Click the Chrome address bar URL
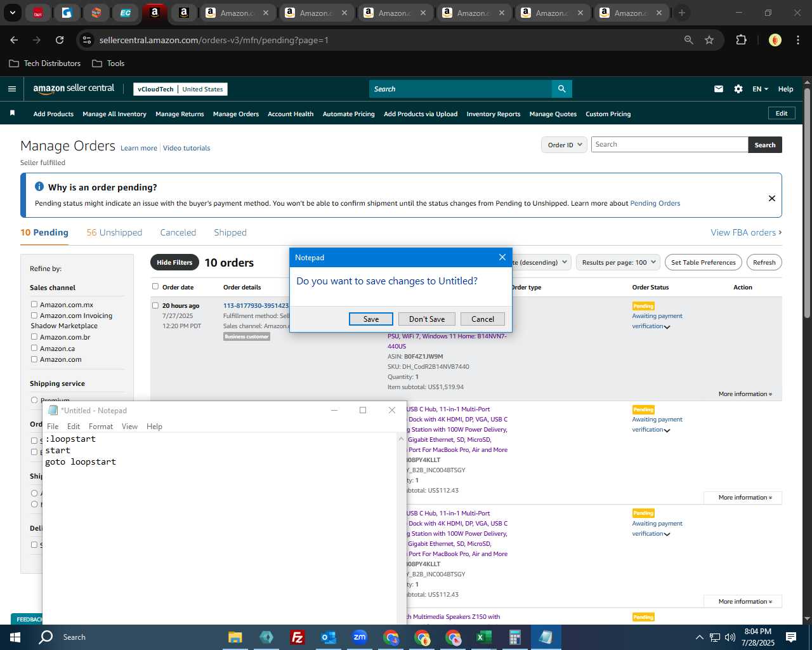 click(x=214, y=40)
